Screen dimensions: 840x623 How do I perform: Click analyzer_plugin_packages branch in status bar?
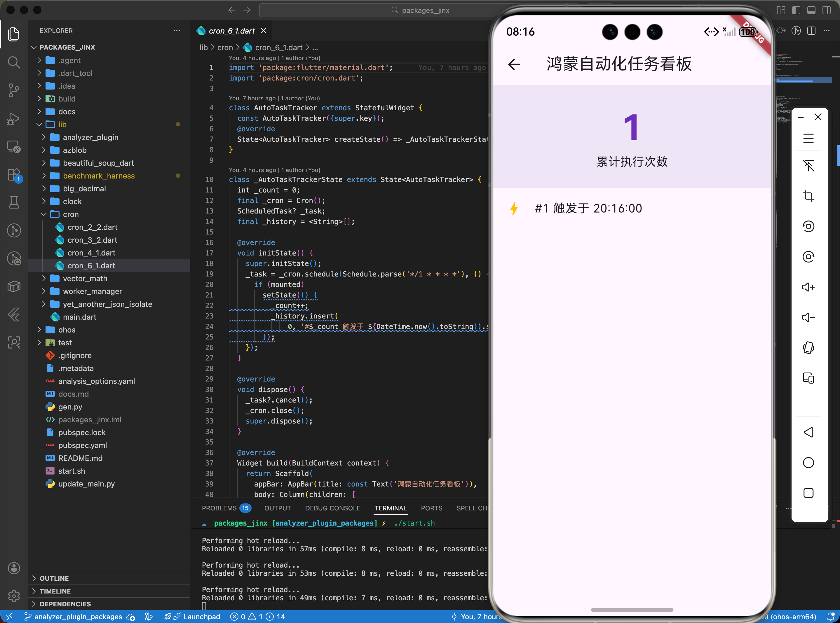point(78,617)
